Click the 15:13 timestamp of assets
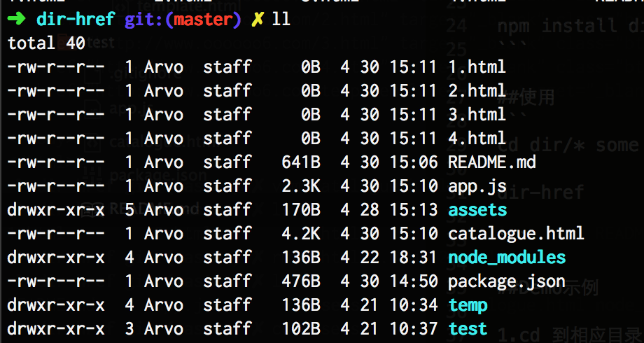Screen dimensions: 644x343 414,209
